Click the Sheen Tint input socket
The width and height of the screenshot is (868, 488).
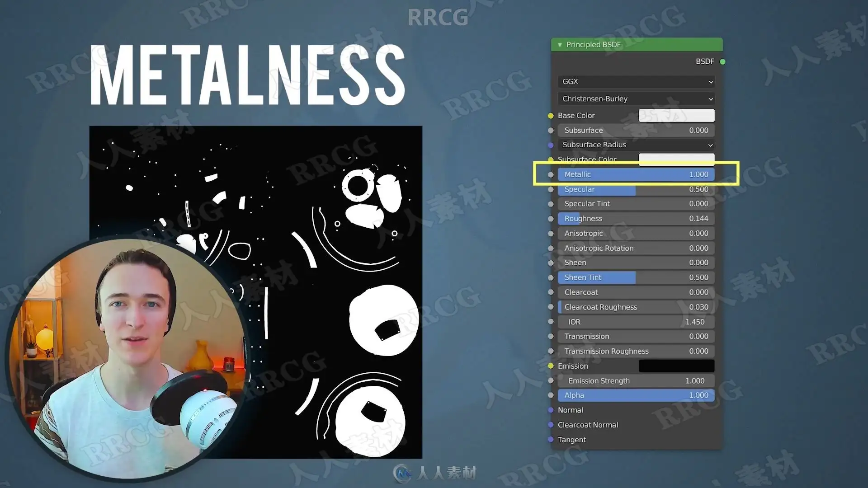(x=551, y=277)
